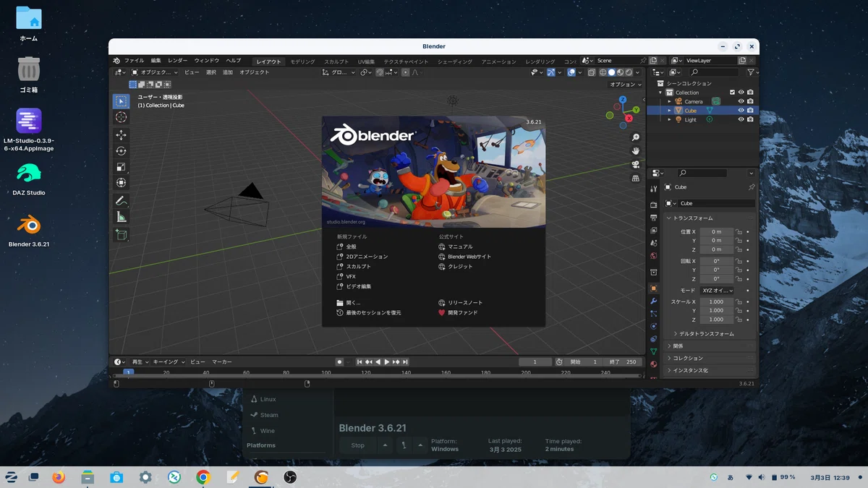Open OBS Studio from the taskbar
Image resolution: width=868 pixels, height=488 pixels.
point(290,477)
